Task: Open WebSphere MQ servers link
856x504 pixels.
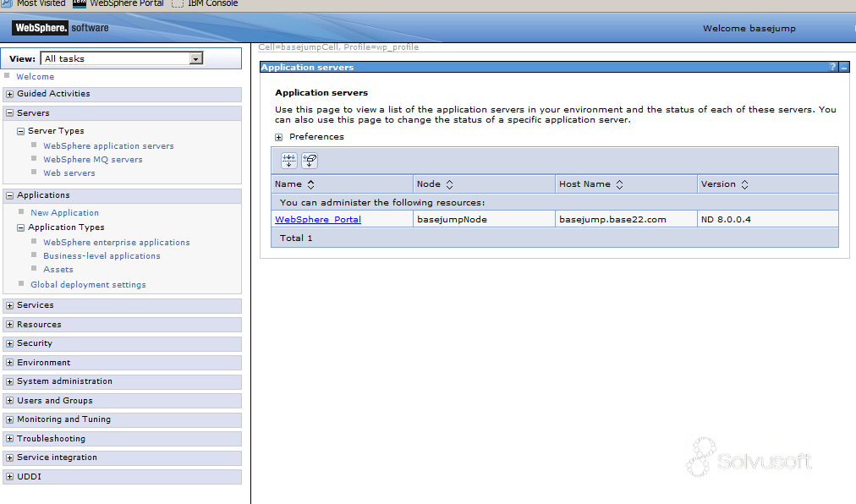Action: click(x=93, y=160)
